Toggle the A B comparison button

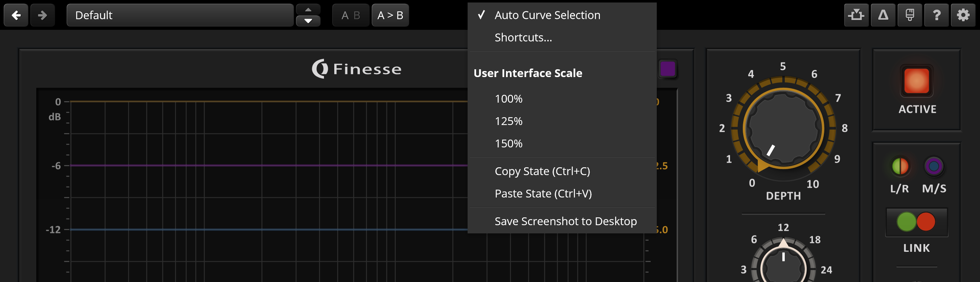point(350,15)
